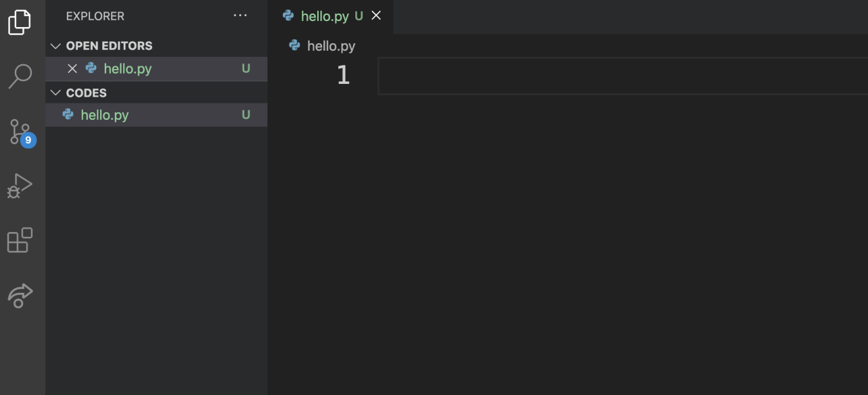Click line number 1 in the gutter
This screenshot has width=868, height=395.
pyautogui.click(x=343, y=75)
